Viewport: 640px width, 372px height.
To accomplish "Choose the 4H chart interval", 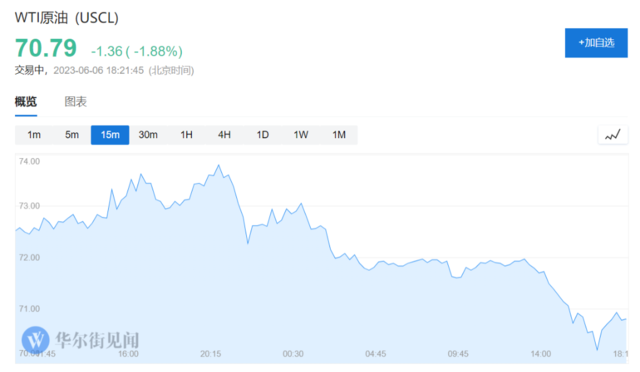I will 224,135.
